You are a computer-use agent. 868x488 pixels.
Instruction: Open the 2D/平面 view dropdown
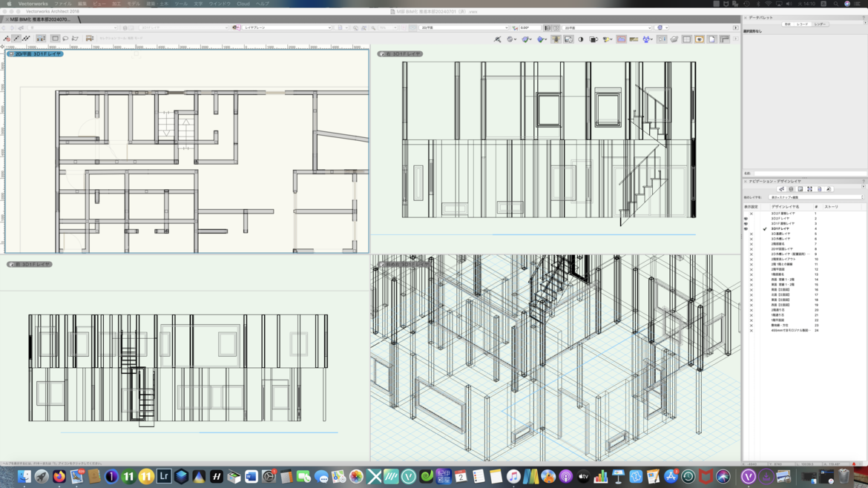pyautogui.click(x=464, y=28)
